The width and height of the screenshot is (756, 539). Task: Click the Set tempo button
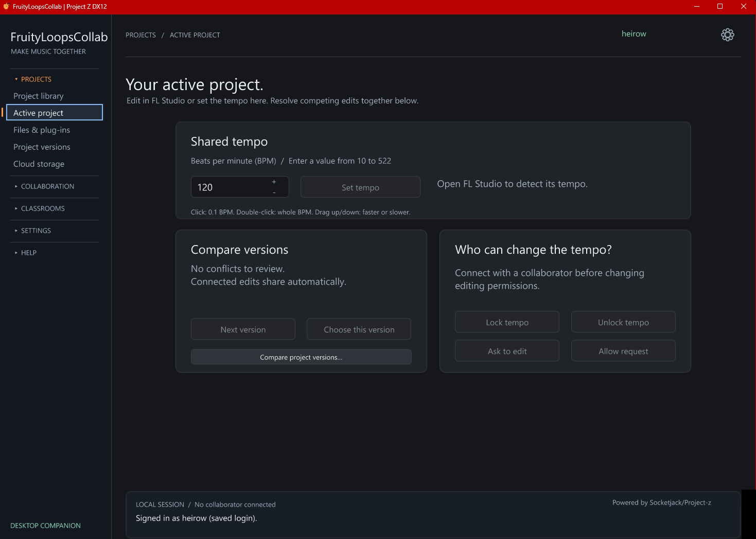click(360, 187)
